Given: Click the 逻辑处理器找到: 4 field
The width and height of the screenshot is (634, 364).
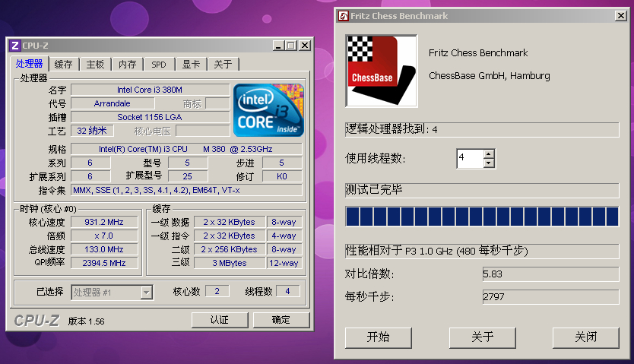Looking at the screenshot, I should [482, 130].
